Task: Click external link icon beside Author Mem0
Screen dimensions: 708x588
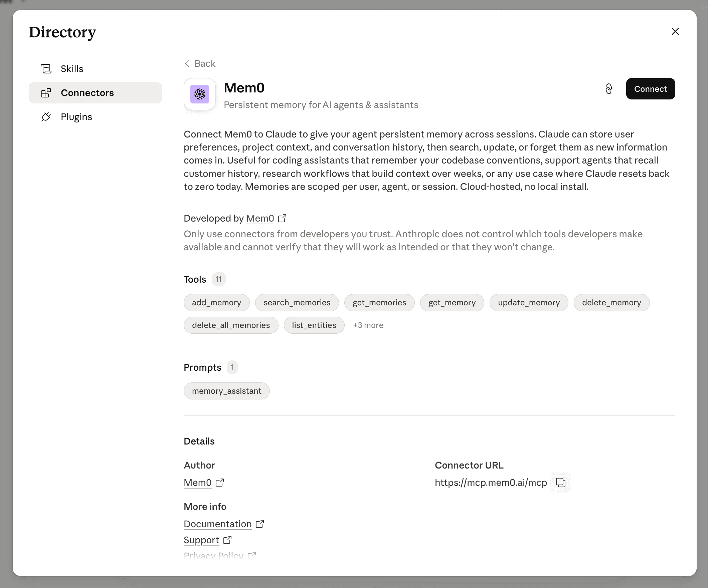Action: coord(219,483)
